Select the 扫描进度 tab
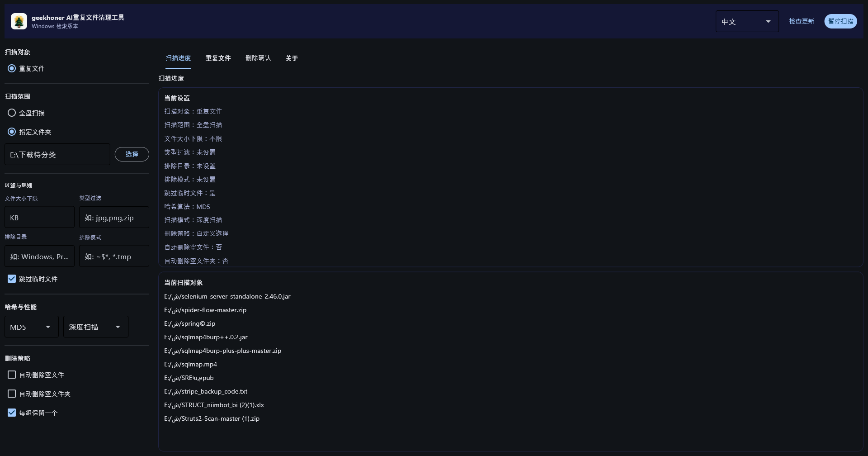This screenshot has height=456, width=868. (178, 58)
